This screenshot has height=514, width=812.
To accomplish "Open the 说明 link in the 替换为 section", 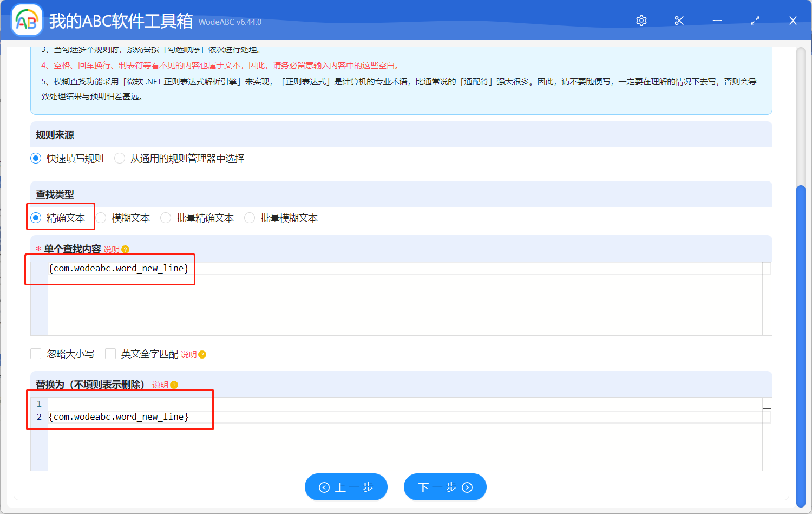I will 161,385.
